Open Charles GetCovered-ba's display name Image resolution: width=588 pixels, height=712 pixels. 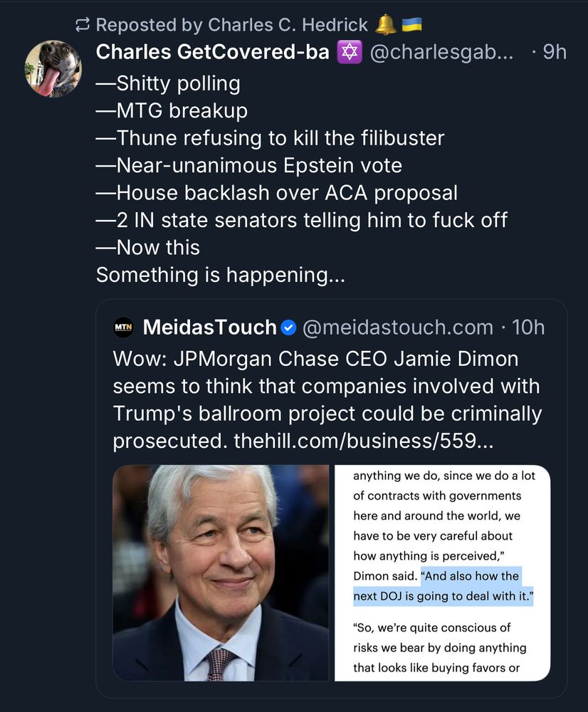click(x=212, y=52)
